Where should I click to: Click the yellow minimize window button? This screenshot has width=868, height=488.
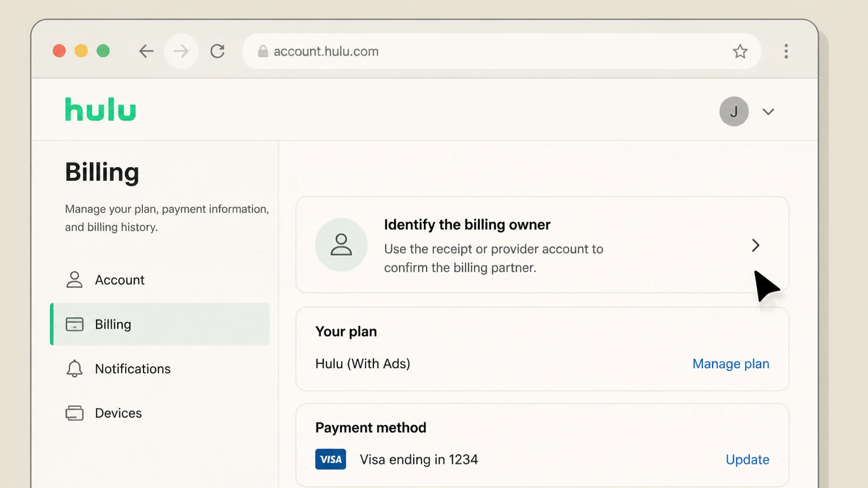tap(81, 51)
